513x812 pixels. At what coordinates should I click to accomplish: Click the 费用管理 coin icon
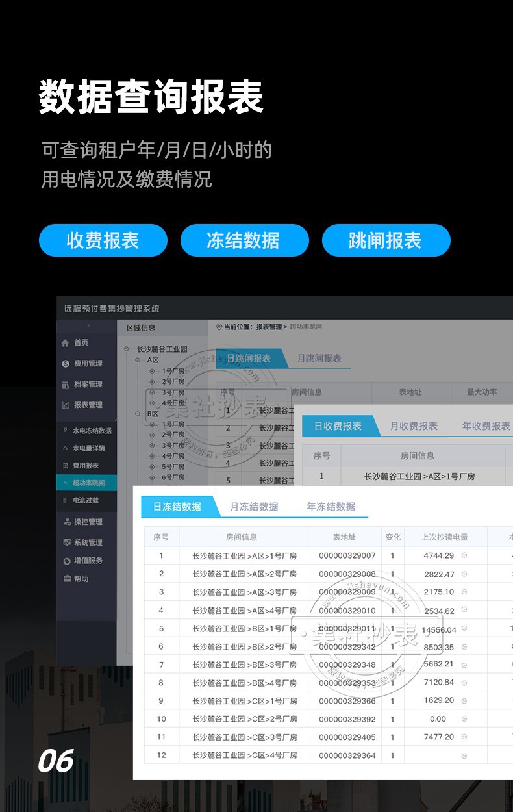tap(65, 364)
